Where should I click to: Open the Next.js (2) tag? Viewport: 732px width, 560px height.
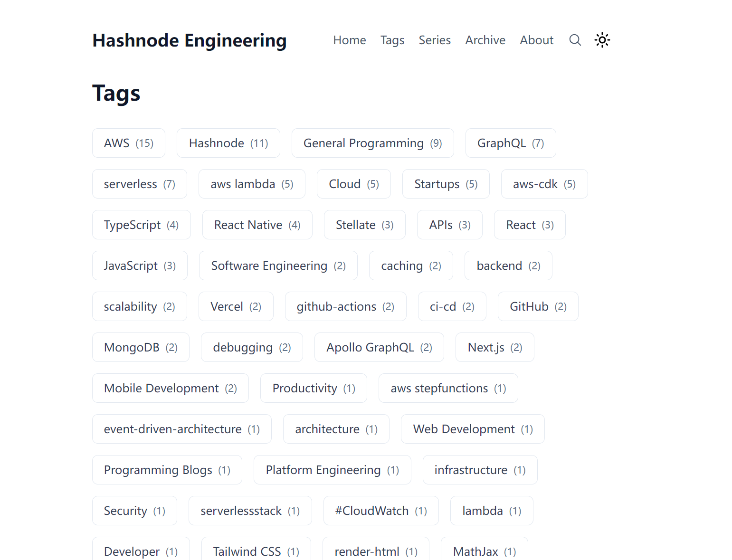point(495,347)
